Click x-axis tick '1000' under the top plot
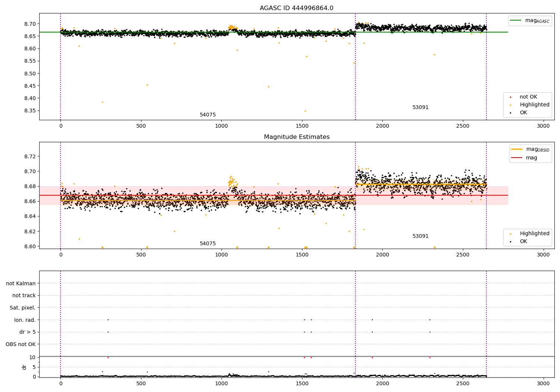The width and height of the screenshot is (560, 392). tap(221, 126)
